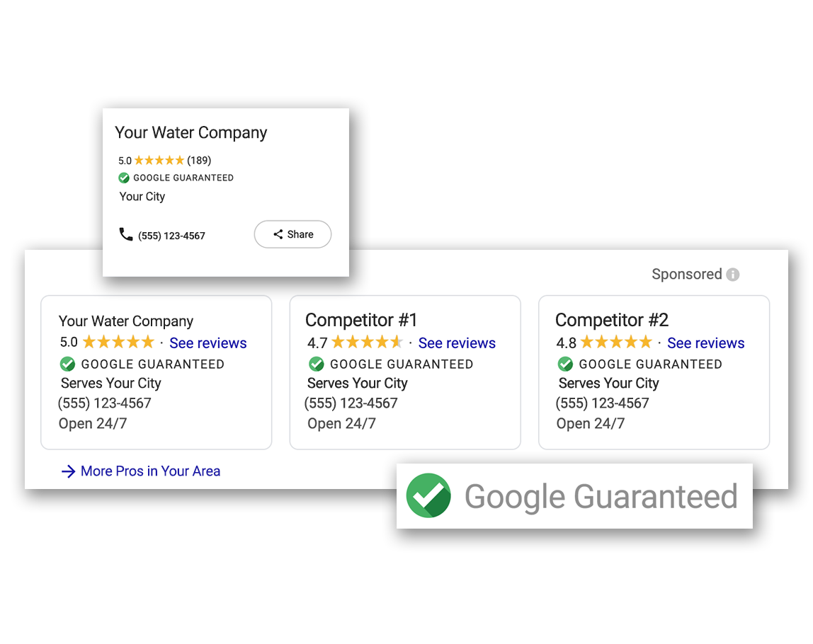Click the blue arrow icon beside More Pros in Your Area

click(68, 471)
